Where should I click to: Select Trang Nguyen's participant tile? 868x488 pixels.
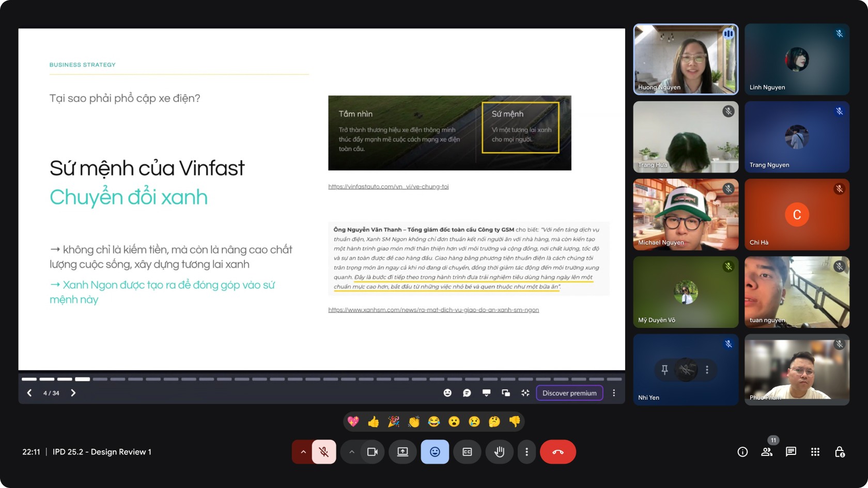pos(797,137)
